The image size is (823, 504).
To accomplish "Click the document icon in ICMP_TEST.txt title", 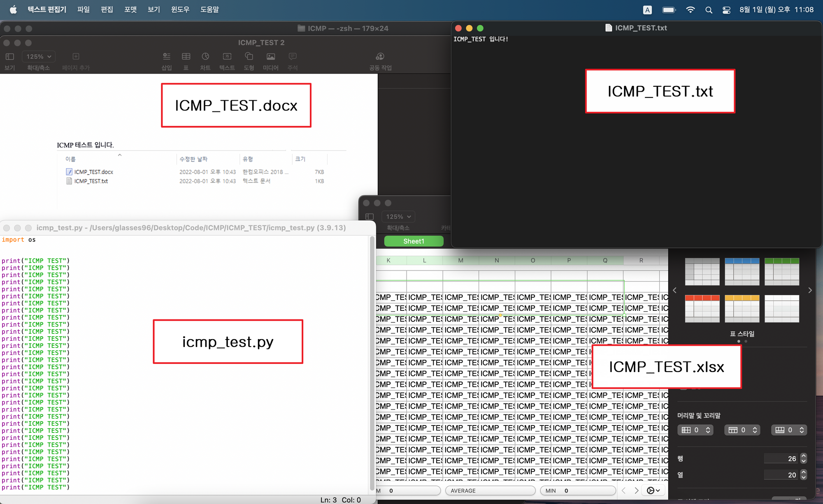I will [x=609, y=28].
